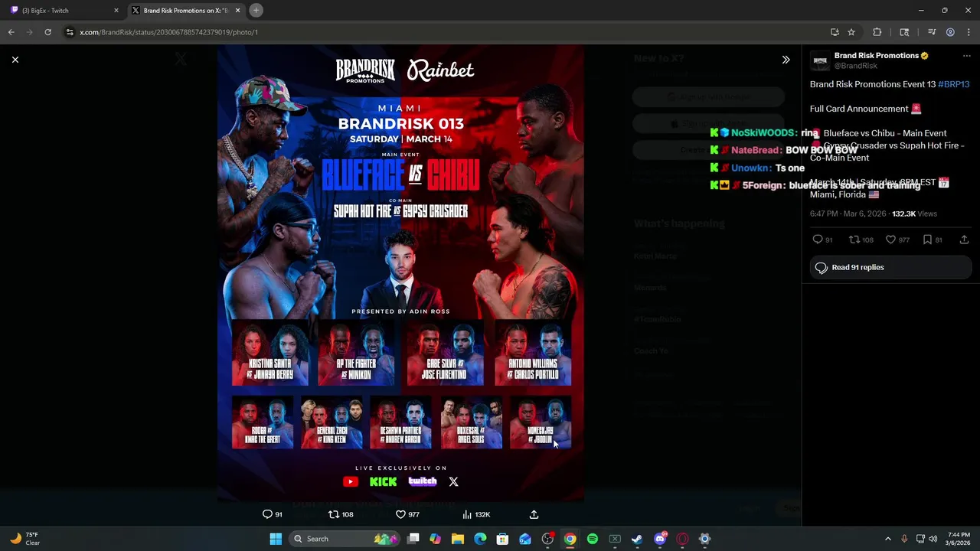This screenshot has width=980, height=551.
Task: Click the #BRP13 hashtag link
Action: coord(953,84)
